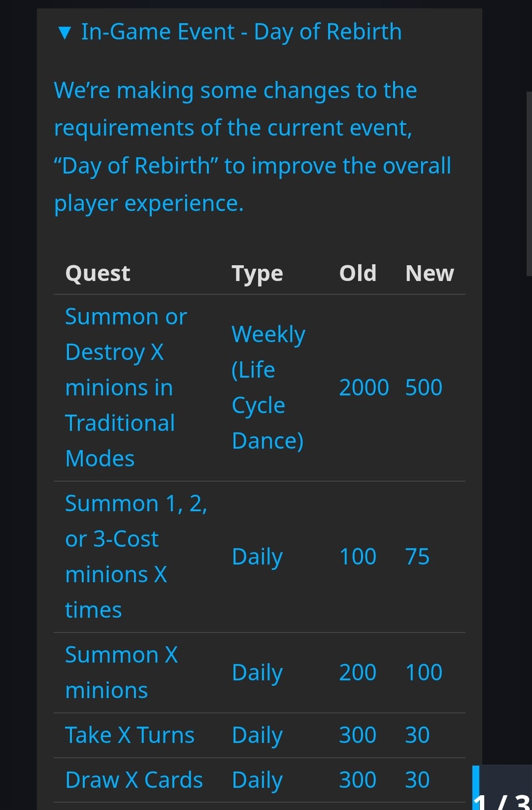Click the Weekly (Life Cycle Dance) type cell
This screenshot has height=810, width=532.
pyautogui.click(x=268, y=387)
